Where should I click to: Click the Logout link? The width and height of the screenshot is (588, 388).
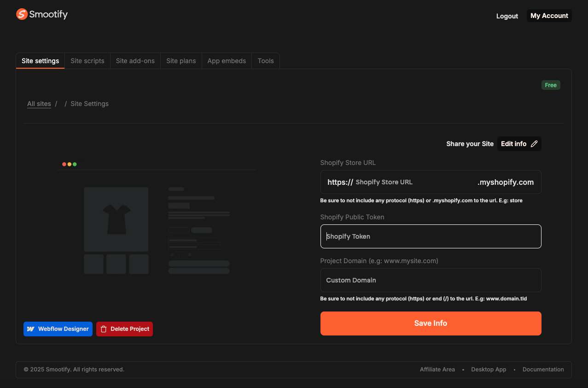pyautogui.click(x=507, y=16)
